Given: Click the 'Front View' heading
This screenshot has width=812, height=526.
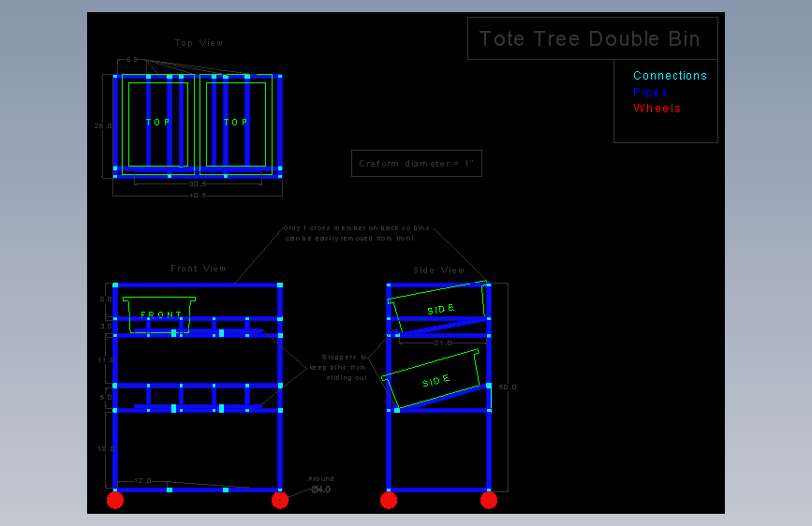Looking at the screenshot, I should [x=199, y=269].
